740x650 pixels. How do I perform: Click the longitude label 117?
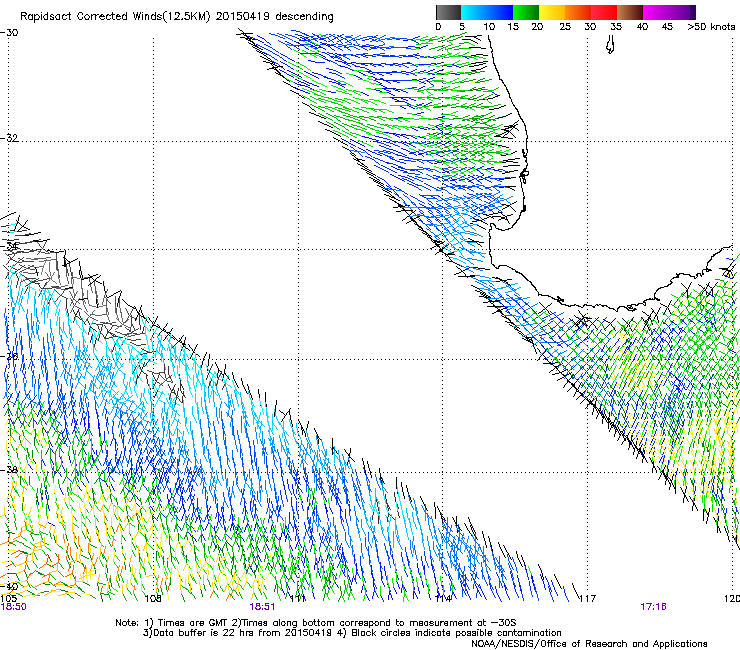click(x=587, y=599)
